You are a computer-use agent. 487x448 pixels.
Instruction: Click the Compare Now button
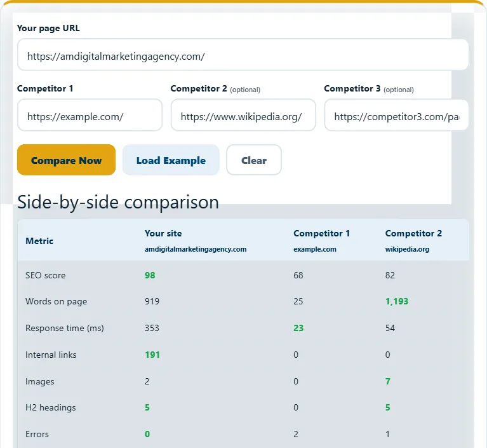66,160
